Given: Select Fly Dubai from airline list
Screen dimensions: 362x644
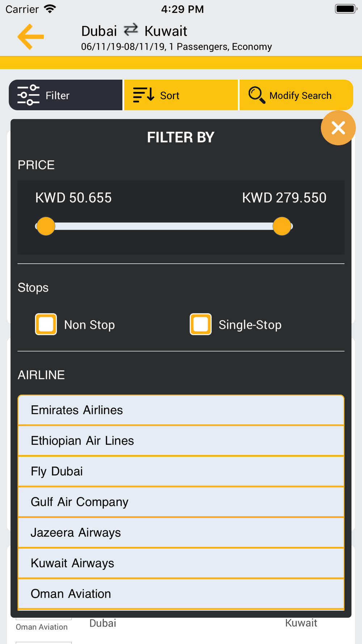Looking at the screenshot, I should pos(181,471).
